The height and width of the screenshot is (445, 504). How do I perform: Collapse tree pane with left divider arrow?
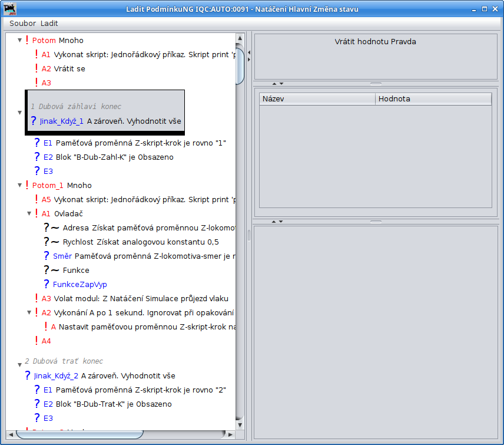coord(249,52)
